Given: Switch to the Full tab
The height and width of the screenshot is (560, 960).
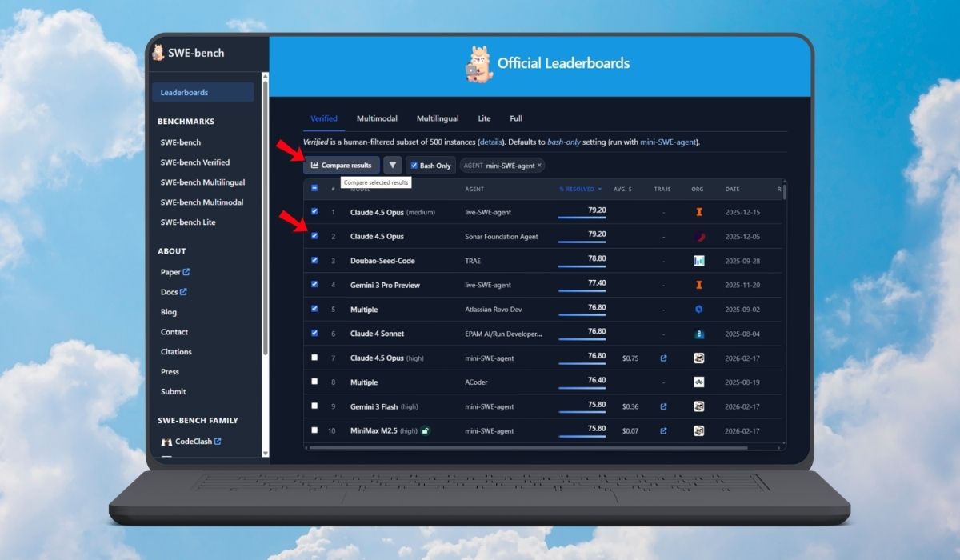Looking at the screenshot, I should 516,118.
